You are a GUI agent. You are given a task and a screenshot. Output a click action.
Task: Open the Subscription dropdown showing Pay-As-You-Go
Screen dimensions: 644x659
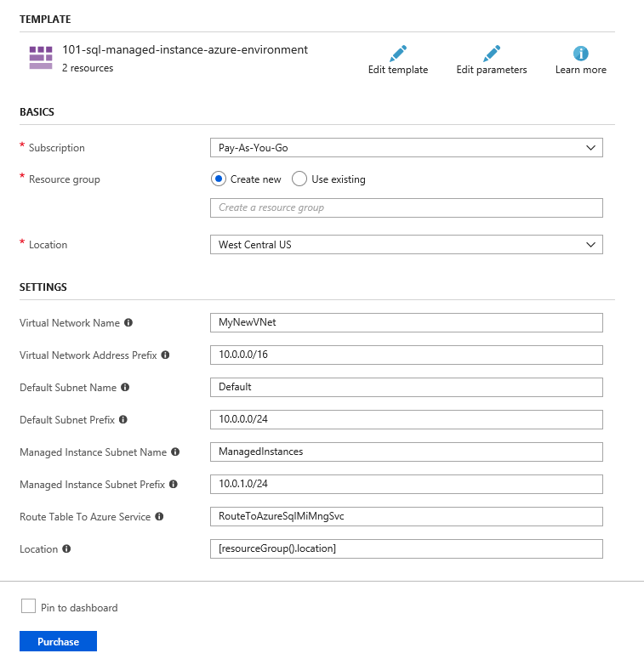pyautogui.click(x=407, y=147)
